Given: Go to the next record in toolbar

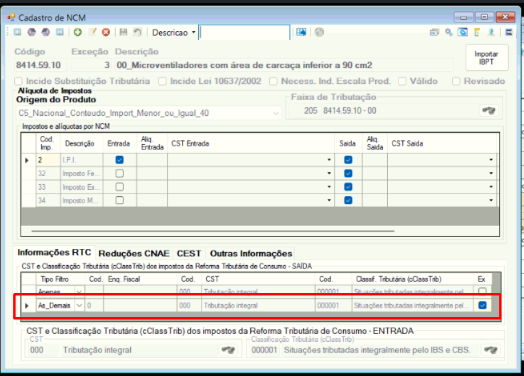Looking at the screenshot, I should point(46,32).
